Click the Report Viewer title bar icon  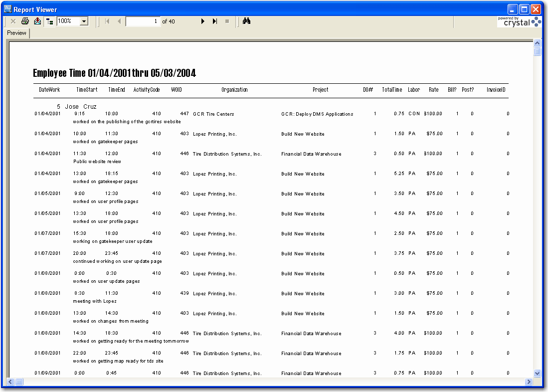point(7,9)
